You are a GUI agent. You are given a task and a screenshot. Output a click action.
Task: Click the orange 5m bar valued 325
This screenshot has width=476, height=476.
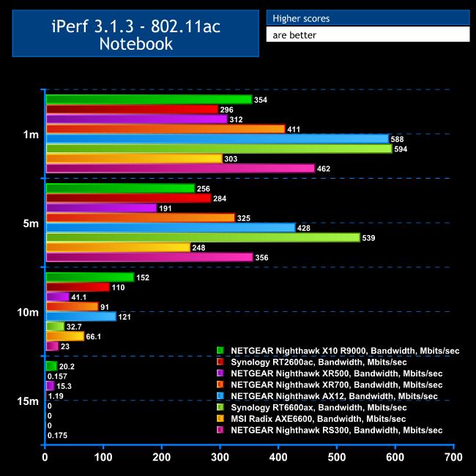coord(141,217)
